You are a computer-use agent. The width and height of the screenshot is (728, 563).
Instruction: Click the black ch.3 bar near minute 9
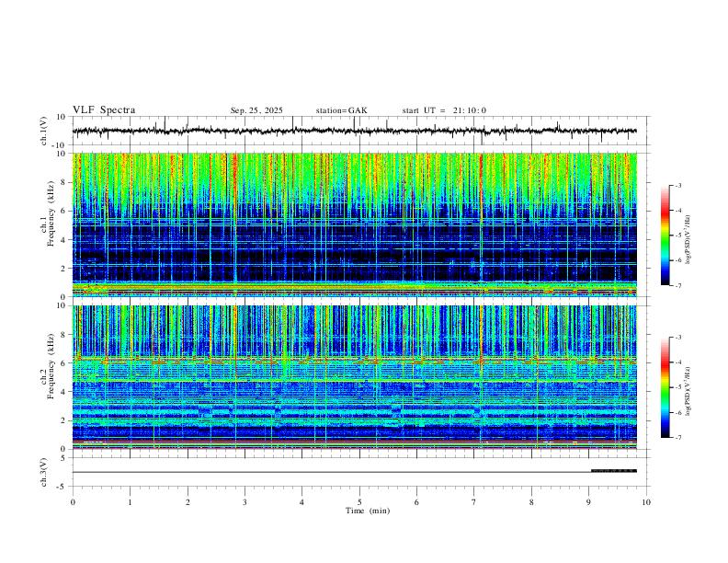click(x=613, y=471)
